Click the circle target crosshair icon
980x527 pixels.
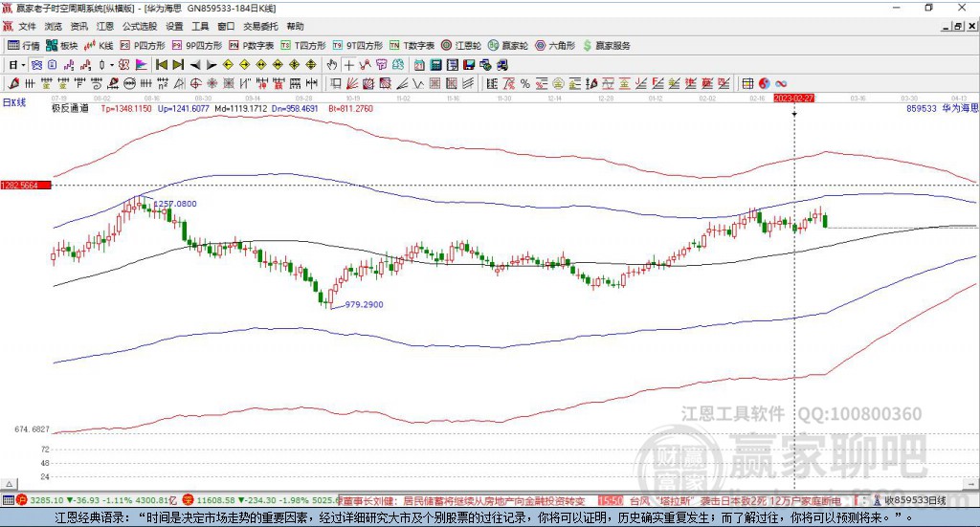[195, 83]
